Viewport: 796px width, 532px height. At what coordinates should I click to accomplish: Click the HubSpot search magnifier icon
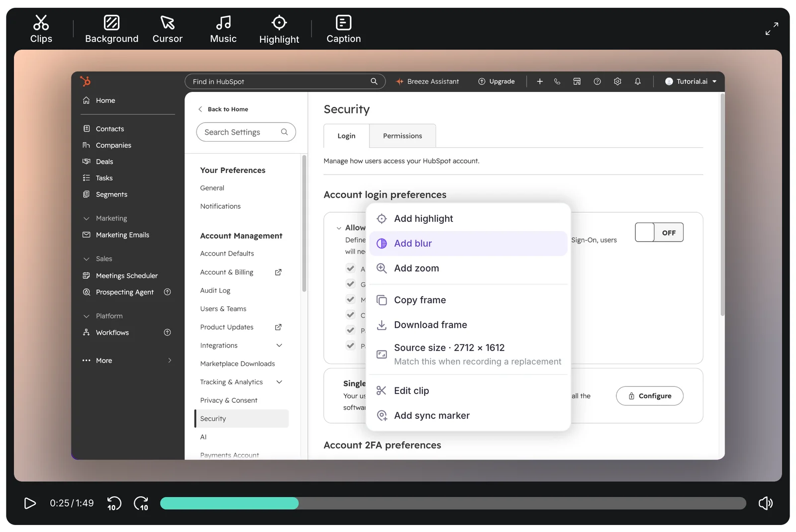coord(374,81)
